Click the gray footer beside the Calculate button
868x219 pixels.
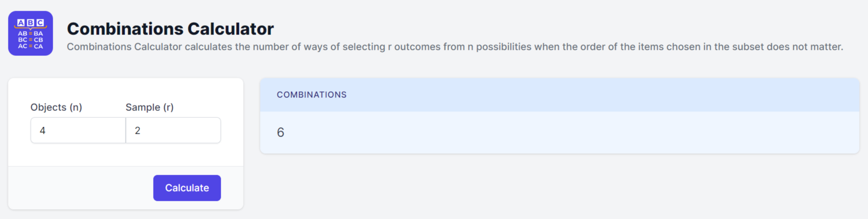pyautogui.click(x=79, y=188)
